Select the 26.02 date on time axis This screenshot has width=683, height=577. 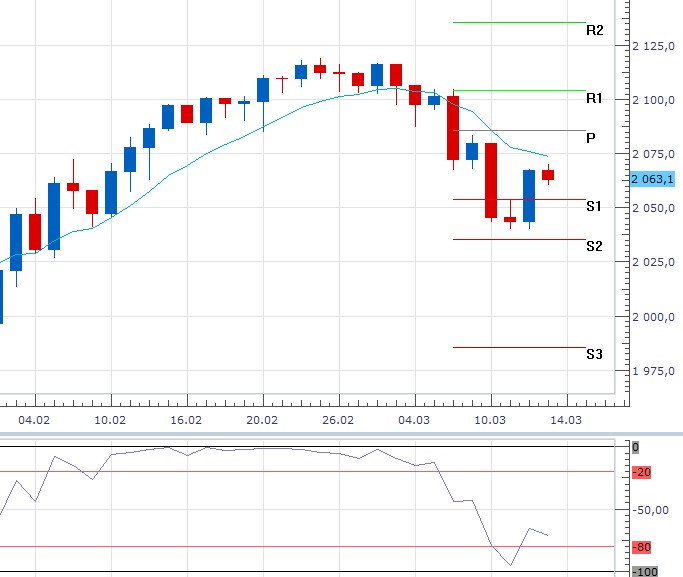(x=338, y=420)
